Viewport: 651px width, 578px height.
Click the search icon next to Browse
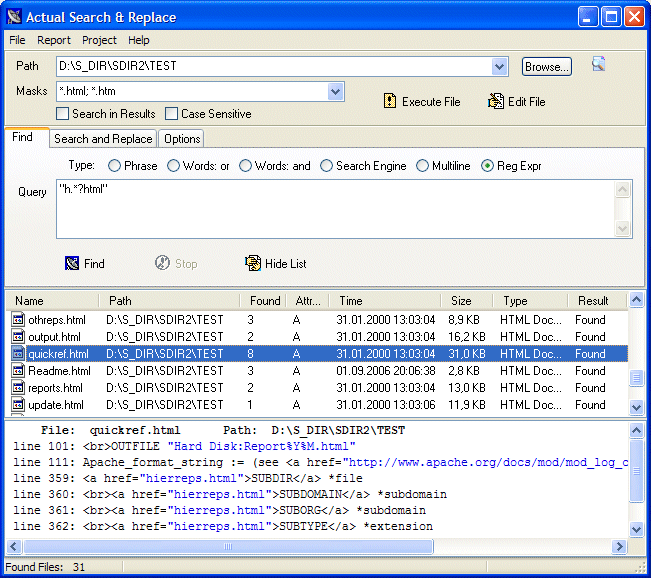coord(598,64)
